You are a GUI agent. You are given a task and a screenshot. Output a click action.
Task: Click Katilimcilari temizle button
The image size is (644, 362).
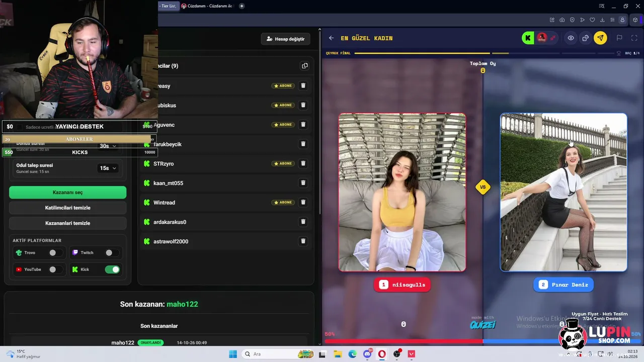(x=67, y=208)
